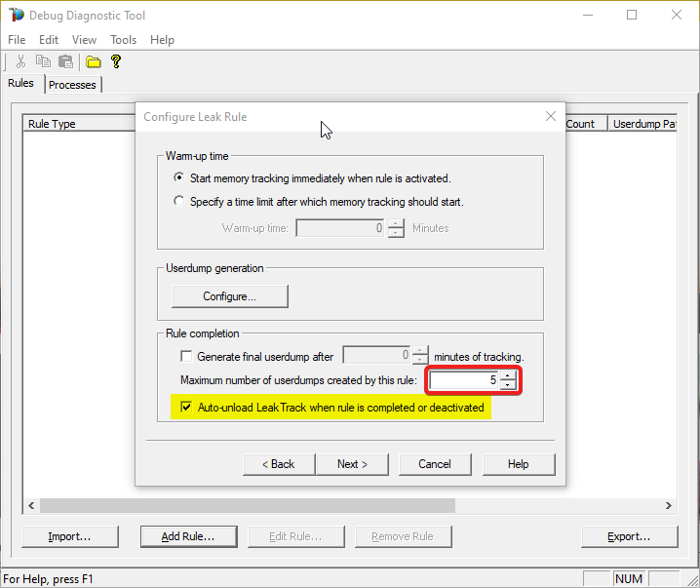This screenshot has width=700, height=588.
Task: Open the Help menu
Action: point(162,40)
